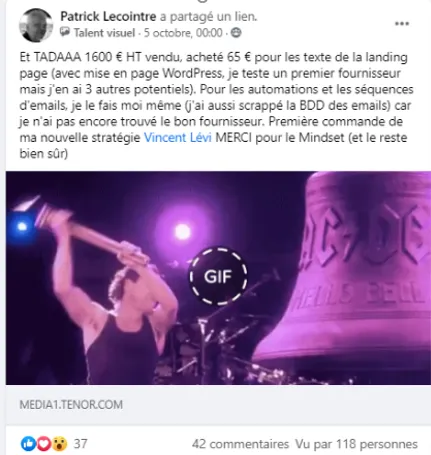
Task: View the list of 37 reactions
Action: [80, 444]
